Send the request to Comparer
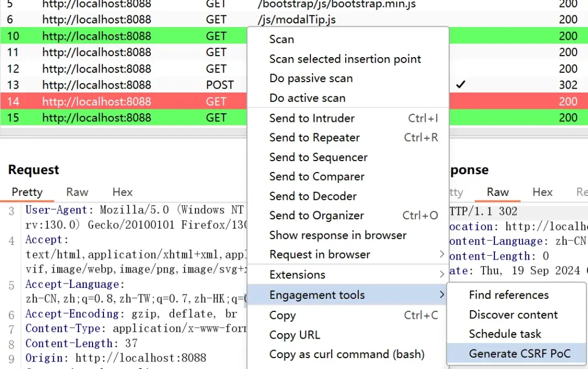The width and height of the screenshot is (588, 369). tap(316, 176)
